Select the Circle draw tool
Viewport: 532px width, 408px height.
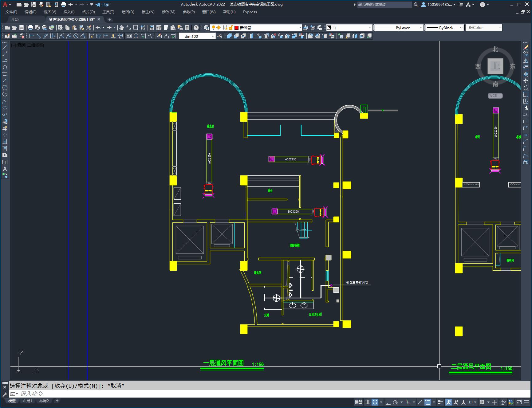pos(5,88)
